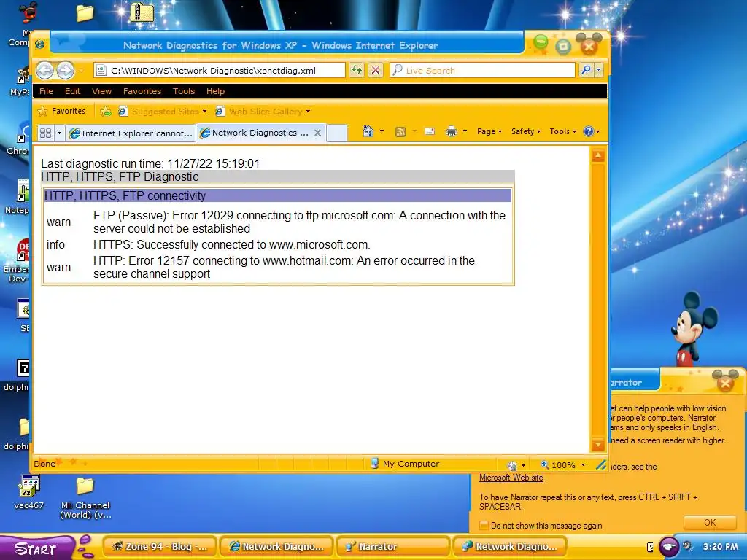
Task: Open the Edit menu
Action: pyautogui.click(x=72, y=91)
